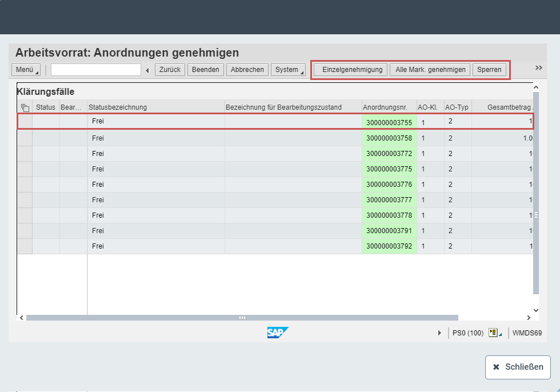This screenshot has height=392, width=560.
Task: Click the Anordnungsnr. column header
Action: tap(389, 106)
